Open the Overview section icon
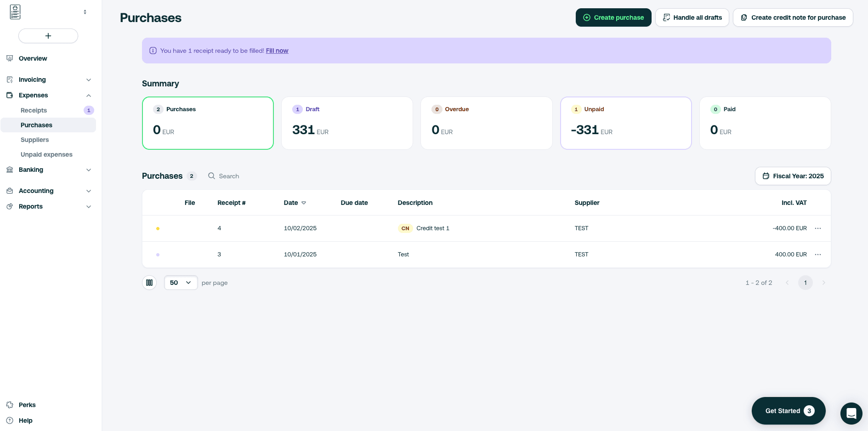The width and height of the screenshot is (868, 431). (9, 58)
